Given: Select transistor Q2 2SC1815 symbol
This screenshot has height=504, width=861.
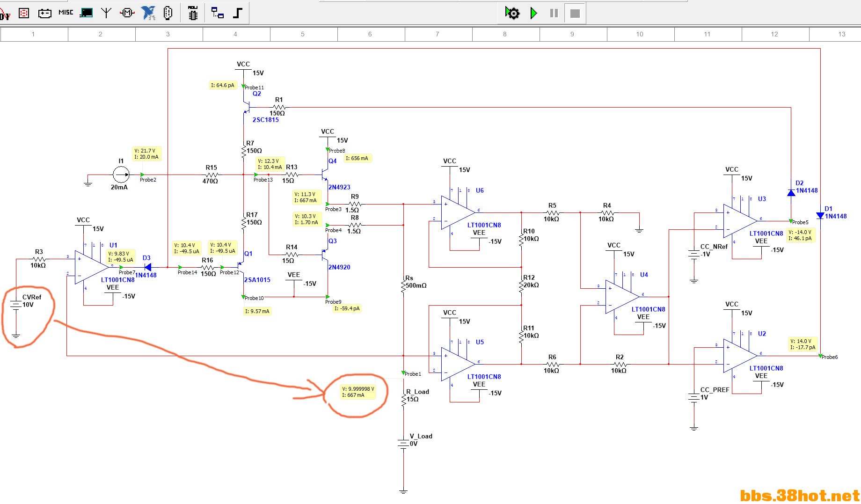Looking at the screenshot, I should point(246,108).
